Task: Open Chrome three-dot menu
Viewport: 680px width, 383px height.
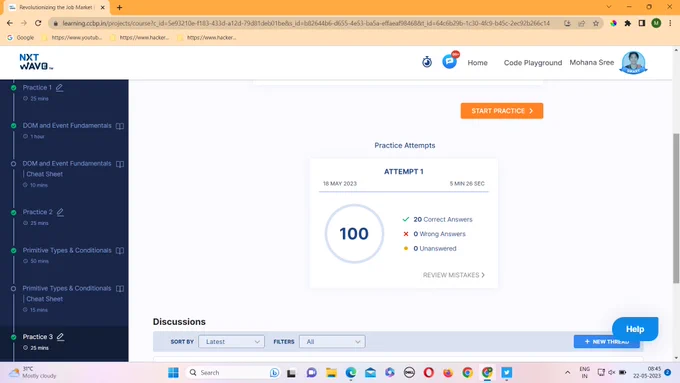Action: (x=670, y=23)
